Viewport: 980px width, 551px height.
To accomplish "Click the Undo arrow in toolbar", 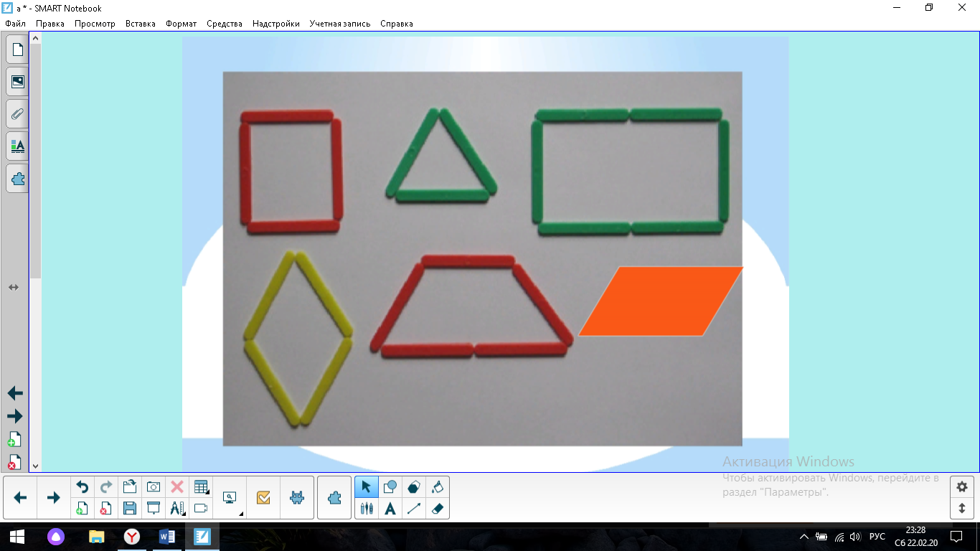I will click(x=83, y=487).
